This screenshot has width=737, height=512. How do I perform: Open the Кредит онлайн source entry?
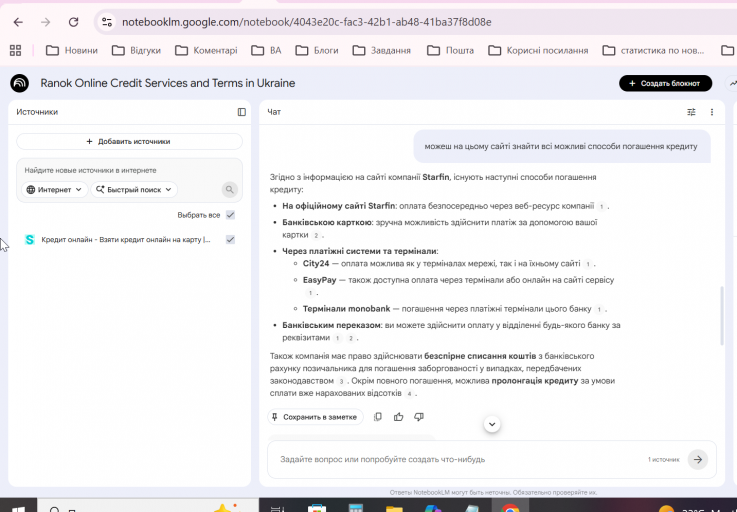tap(125, 240)
